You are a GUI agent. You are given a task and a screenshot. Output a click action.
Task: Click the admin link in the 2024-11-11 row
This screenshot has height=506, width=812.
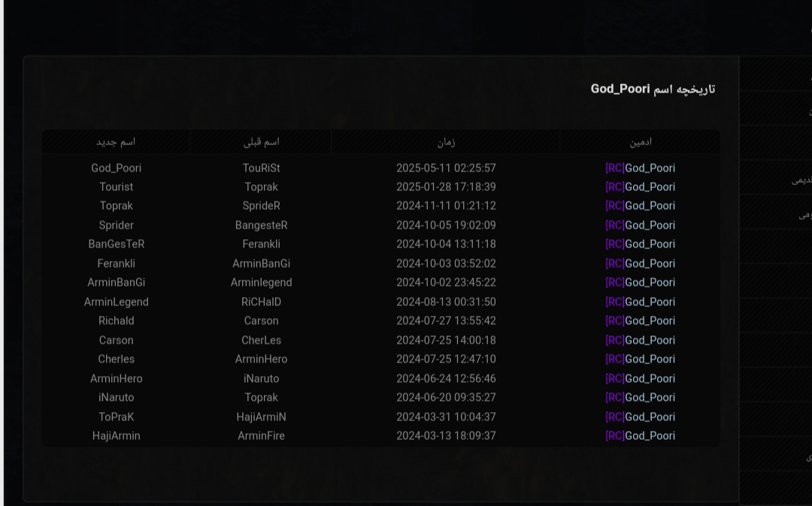pyautogui.click(x=640, y=206)
